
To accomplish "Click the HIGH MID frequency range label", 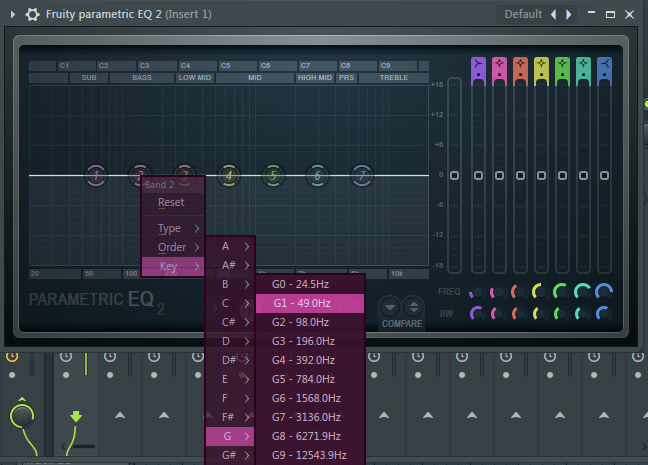I will (x=315, y=77).
